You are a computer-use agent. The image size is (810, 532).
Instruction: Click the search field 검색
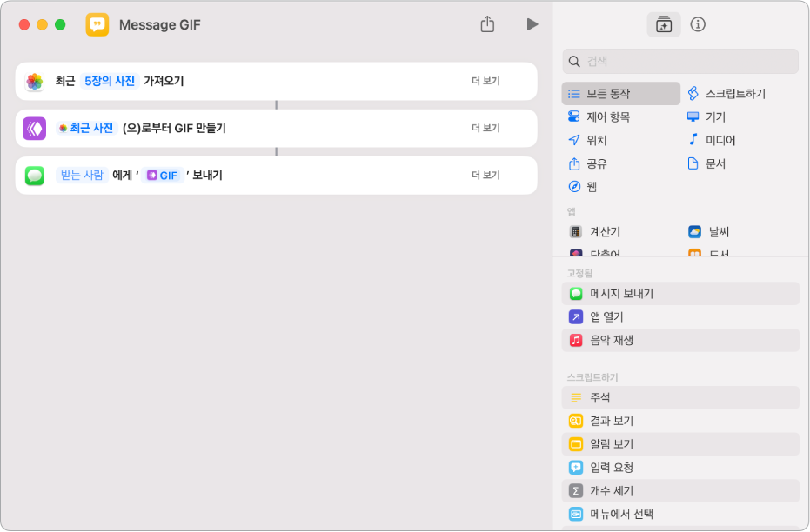pyautogui.click(x=680, y=62)
